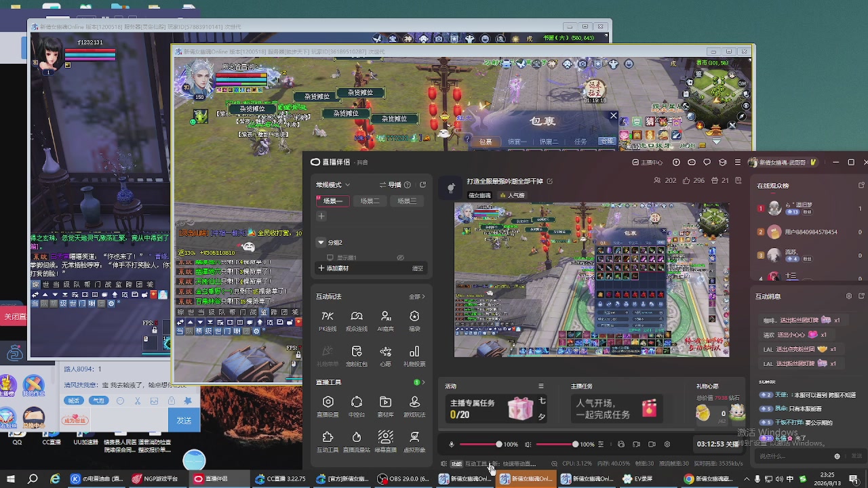Image resolution: width=868 pixels, height=488 pixels.
Task: Click 发送 send button in chat window
Action: [184, 420]
